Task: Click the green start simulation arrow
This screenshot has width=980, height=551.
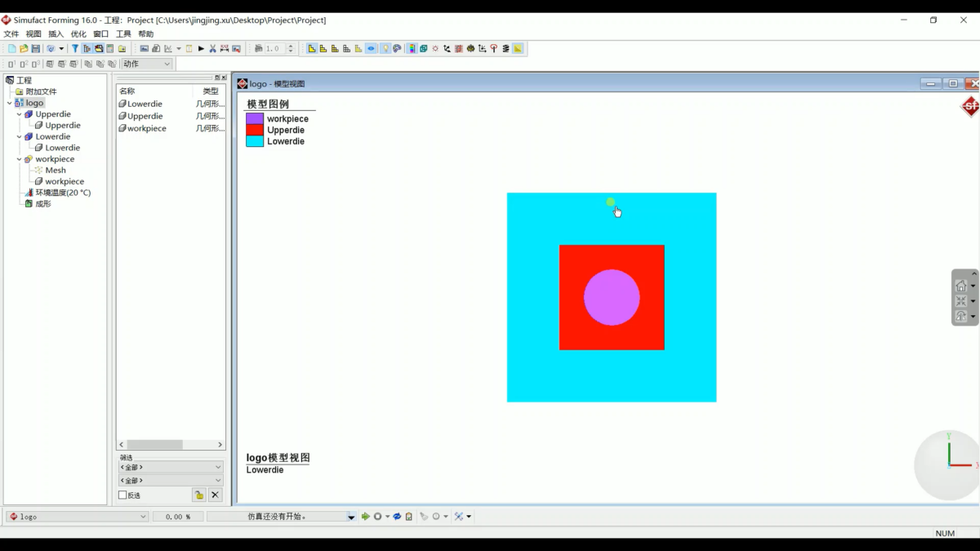Action: point(365,517)
